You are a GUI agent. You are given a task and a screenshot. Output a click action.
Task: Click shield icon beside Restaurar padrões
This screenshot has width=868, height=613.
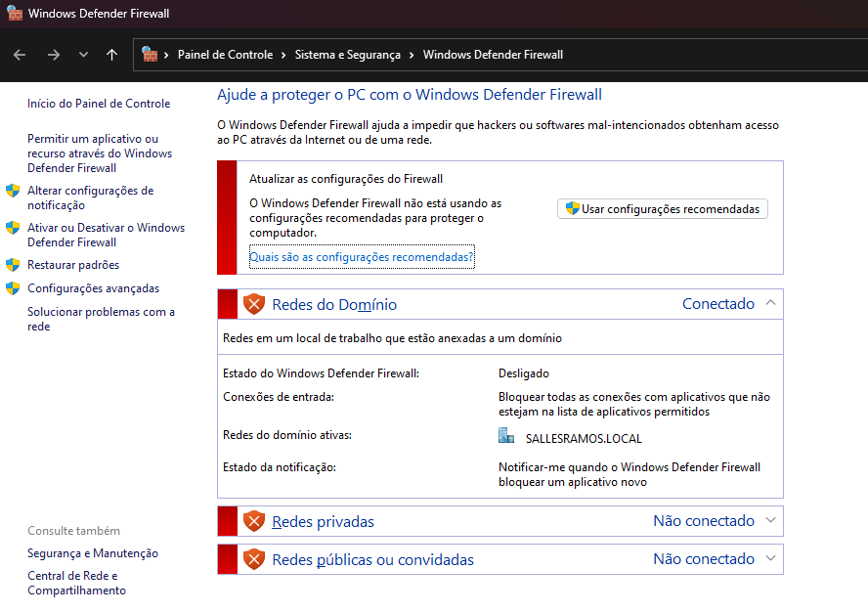click(x=13, y=265)
